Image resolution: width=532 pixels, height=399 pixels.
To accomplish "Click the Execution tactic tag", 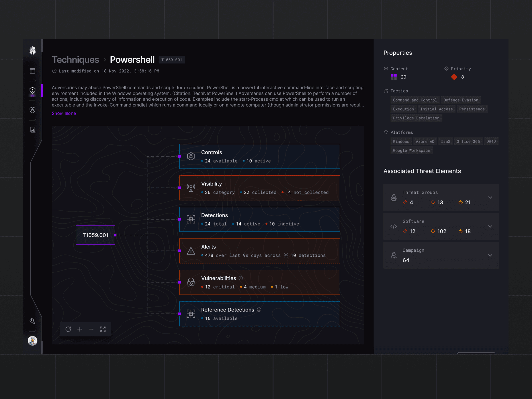I will [x=403, y=109].
